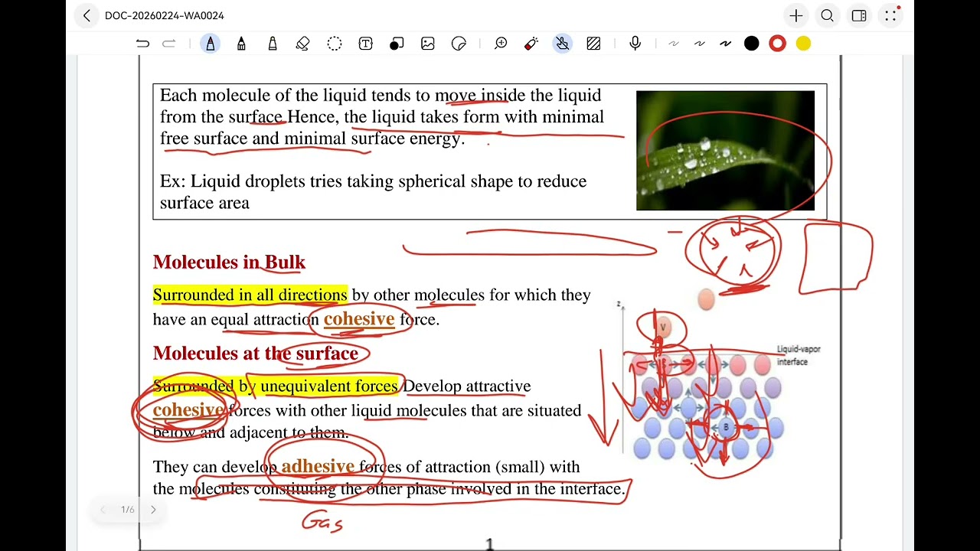Choose the thickest stroke width

tap(725, 44)
